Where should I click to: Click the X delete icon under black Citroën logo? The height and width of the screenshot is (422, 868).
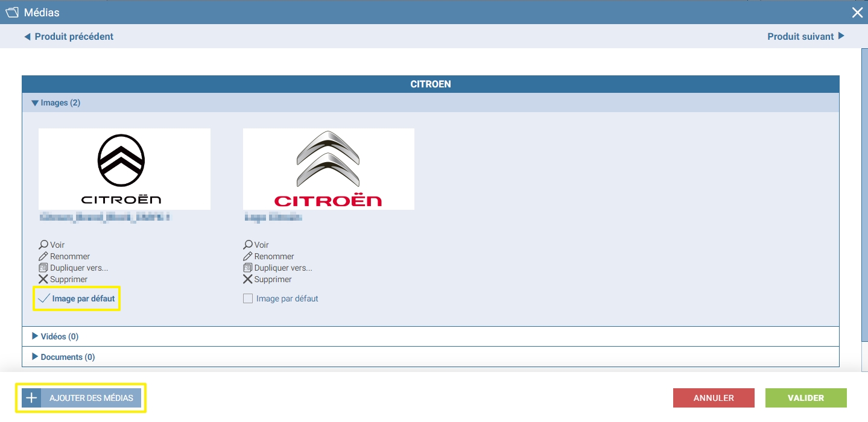(43, 279)
